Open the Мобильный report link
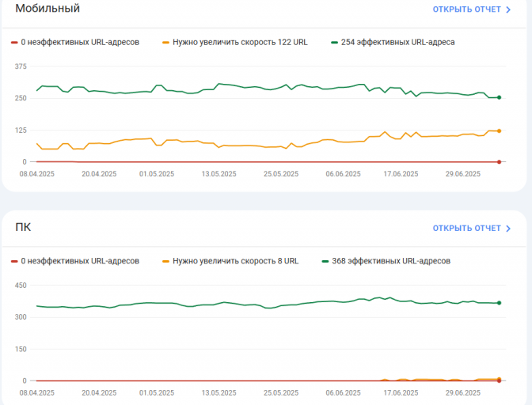The image size is (532, 405). [x=472, y=9]
